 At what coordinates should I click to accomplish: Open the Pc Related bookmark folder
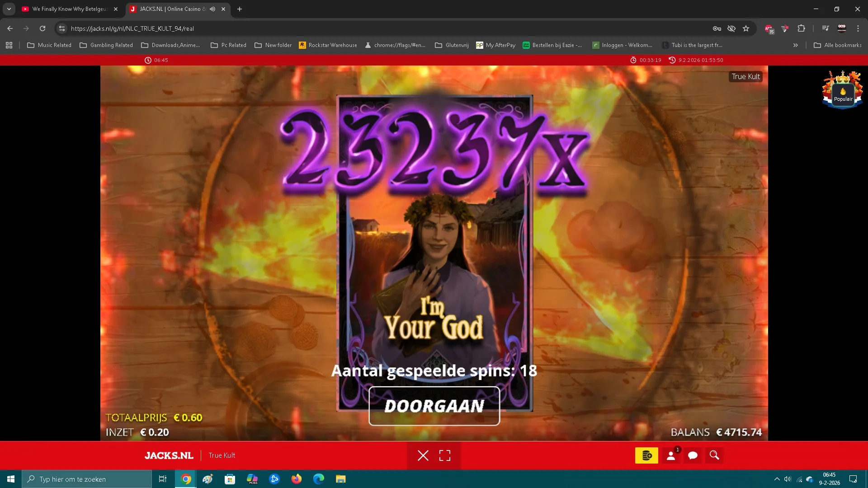tap(228, 45)
